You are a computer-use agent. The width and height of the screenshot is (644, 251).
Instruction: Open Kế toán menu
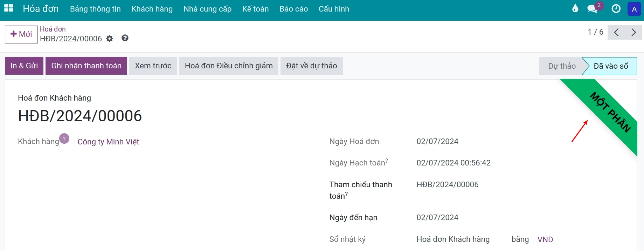coord(255,9)
